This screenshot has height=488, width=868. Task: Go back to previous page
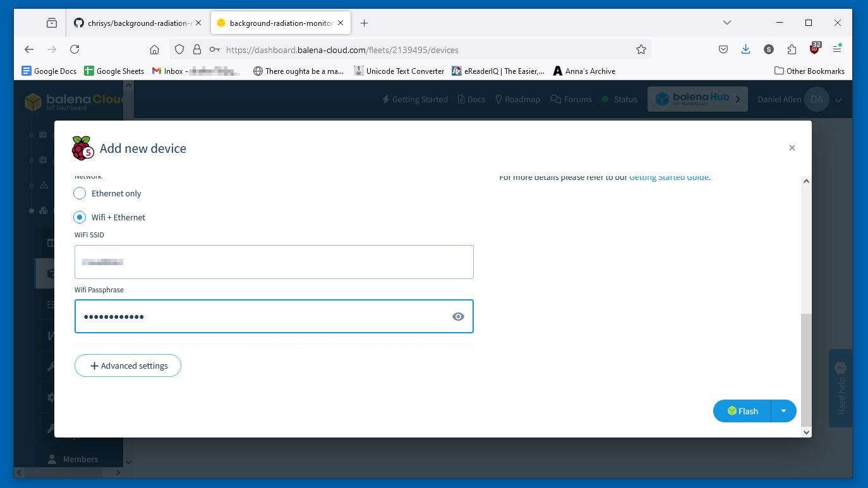(29, 49)
